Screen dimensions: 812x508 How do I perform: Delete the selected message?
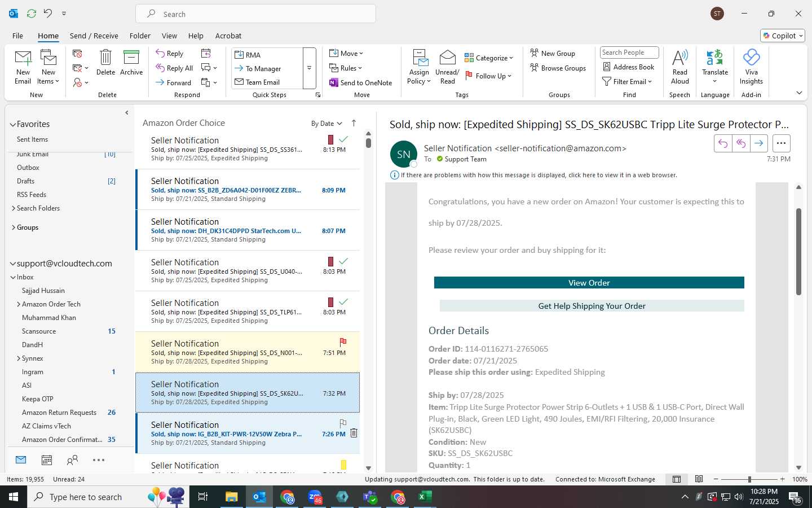[105, 63]
